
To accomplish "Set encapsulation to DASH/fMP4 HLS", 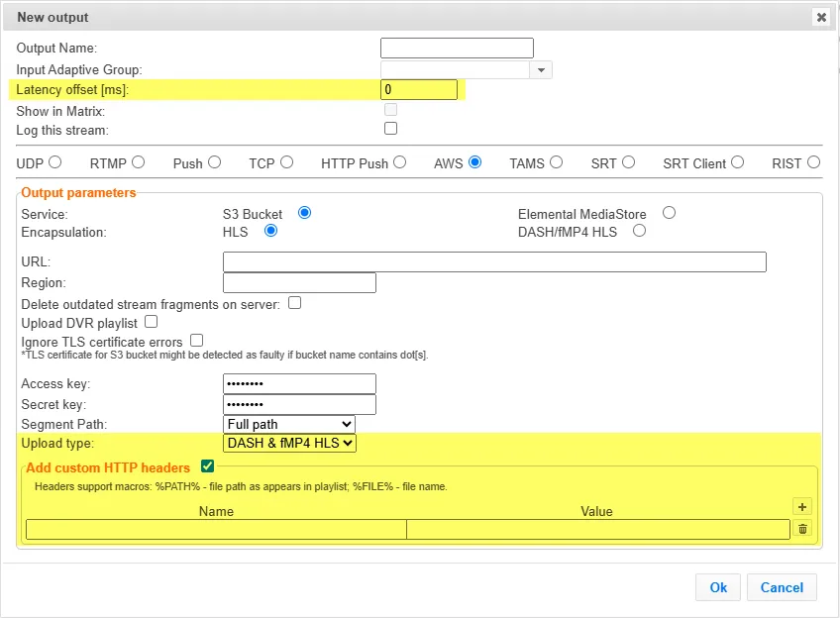I will click(x=639, y=231).
